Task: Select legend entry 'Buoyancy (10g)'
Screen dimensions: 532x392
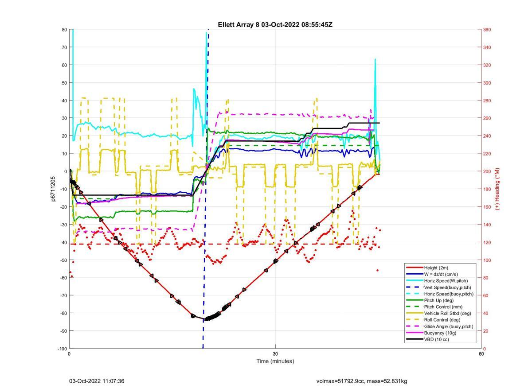Action: (440, 333)
